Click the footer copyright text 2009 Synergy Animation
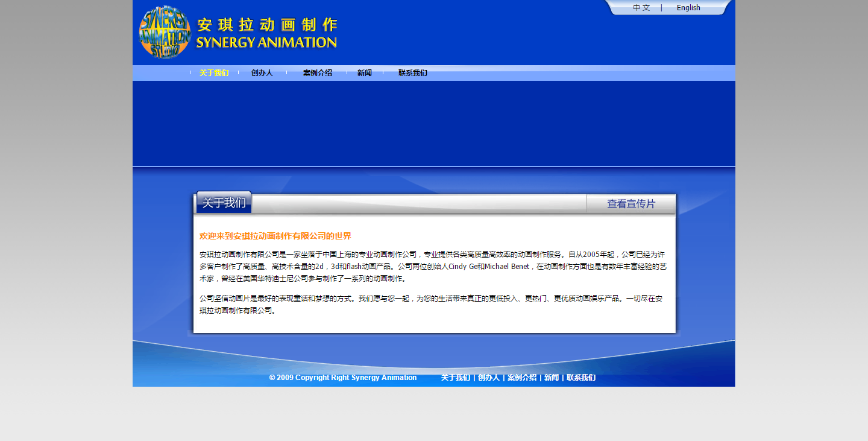868x441 pixels. pos(343,378)
